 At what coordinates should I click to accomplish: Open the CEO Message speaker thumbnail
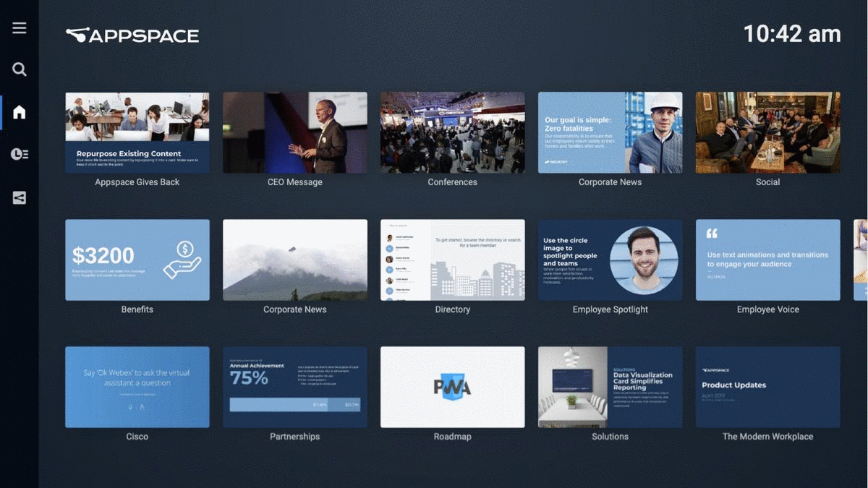[295, 132]
